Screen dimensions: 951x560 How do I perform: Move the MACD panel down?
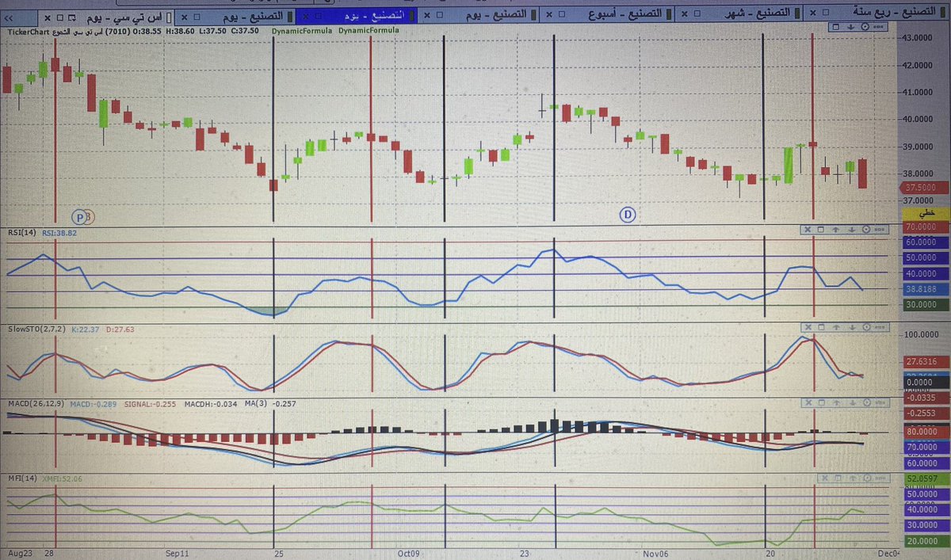click(853, 402)
